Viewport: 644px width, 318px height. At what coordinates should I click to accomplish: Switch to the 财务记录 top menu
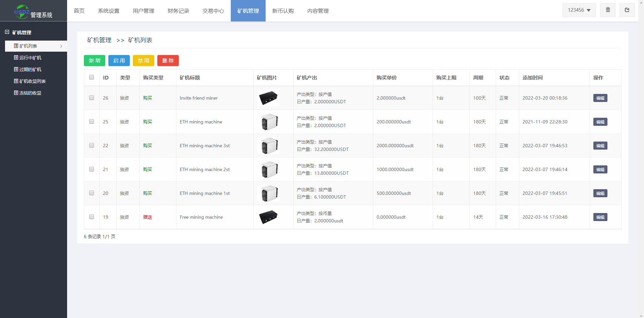[x=178, y=11]
